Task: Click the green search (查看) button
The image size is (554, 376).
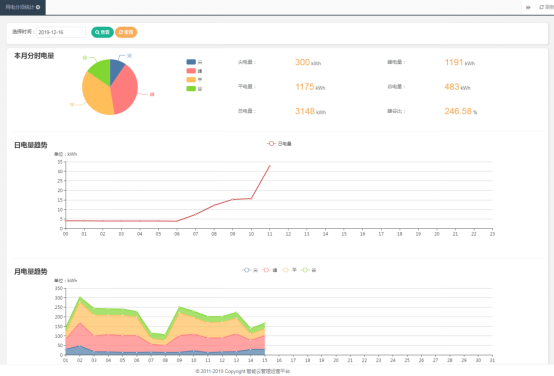Action: (102, 32)
